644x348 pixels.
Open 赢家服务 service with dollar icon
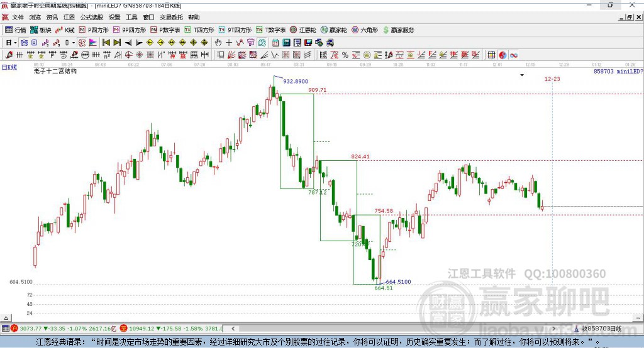tap(398, 30)
